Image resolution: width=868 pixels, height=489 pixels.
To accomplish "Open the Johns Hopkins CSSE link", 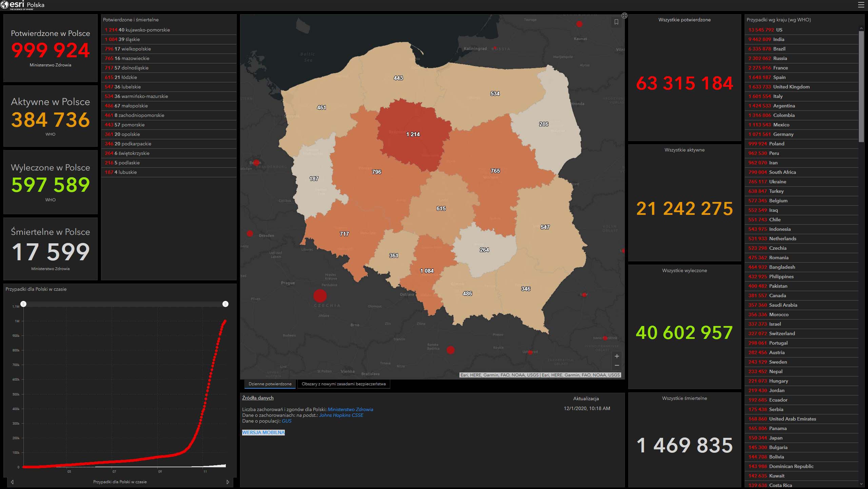I will click(x=341, y=415).
